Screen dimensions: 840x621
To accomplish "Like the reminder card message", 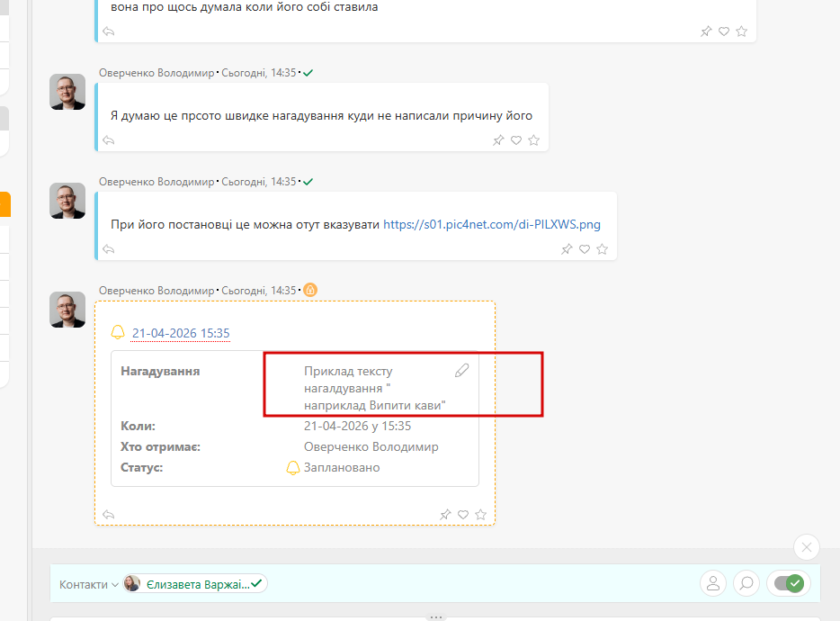I will 463,514.
